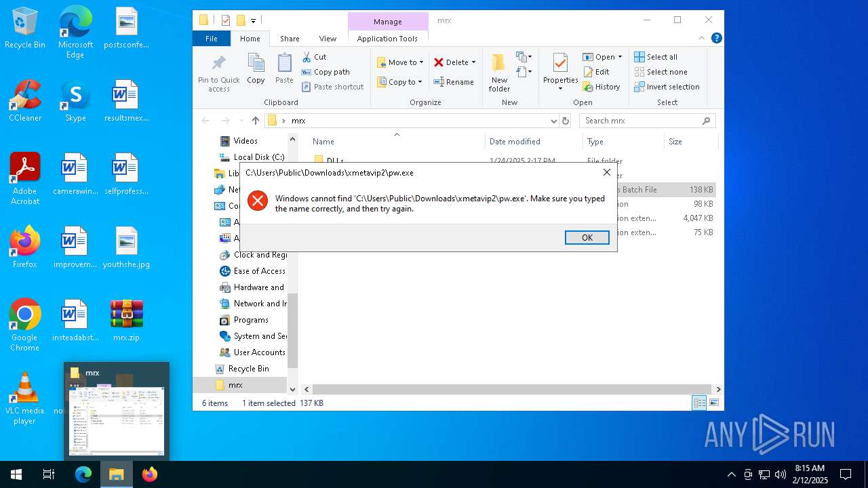This screenshot has width=868, height=488.
Task: Click OK in the error dialog
Action: [587, 237]
